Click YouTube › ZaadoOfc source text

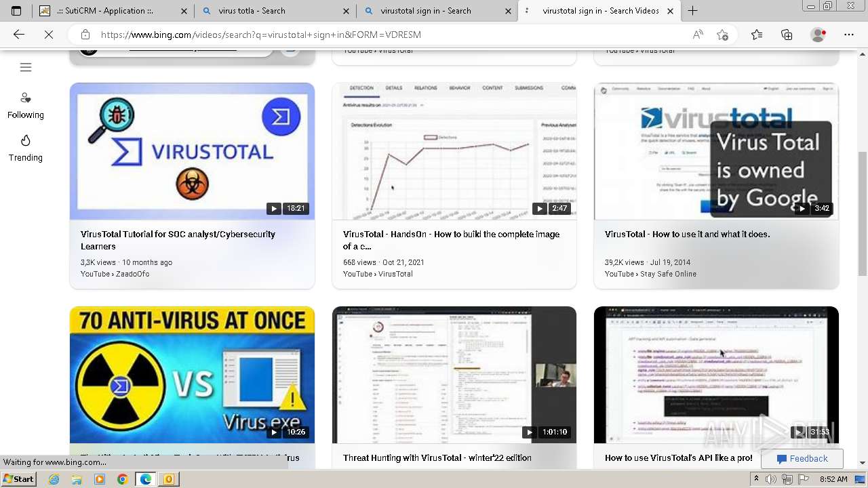click(115, 274)
